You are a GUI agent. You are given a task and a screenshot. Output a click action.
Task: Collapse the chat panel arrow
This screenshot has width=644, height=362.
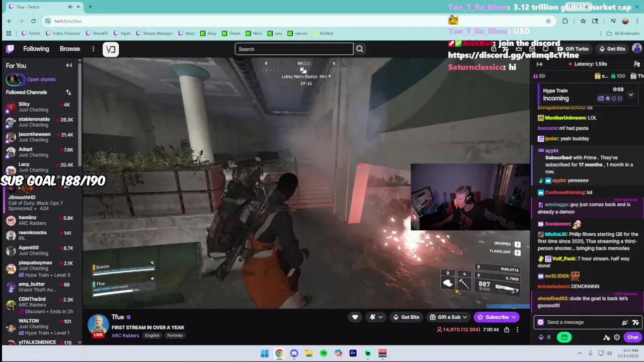coord(539,64)
